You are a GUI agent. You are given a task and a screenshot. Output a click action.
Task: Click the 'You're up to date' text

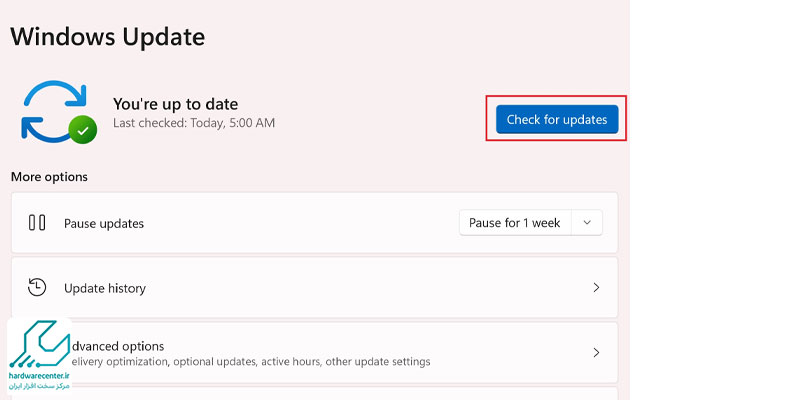[176, 104]
